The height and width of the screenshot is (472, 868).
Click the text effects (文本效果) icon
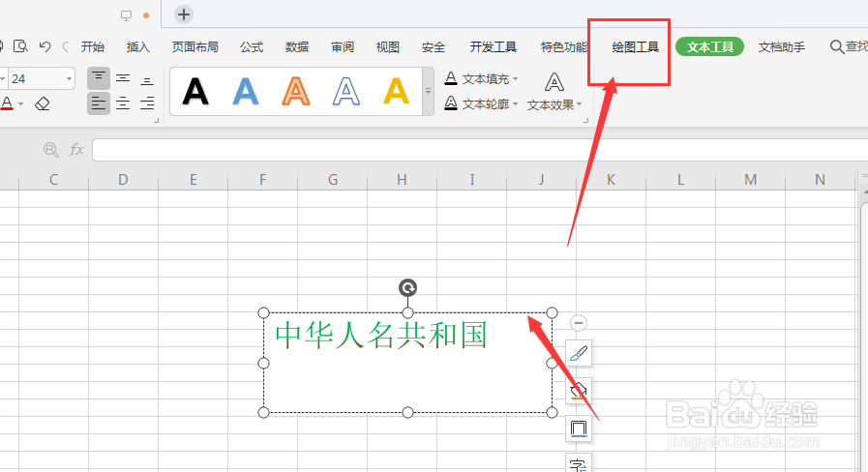(554, 82)
